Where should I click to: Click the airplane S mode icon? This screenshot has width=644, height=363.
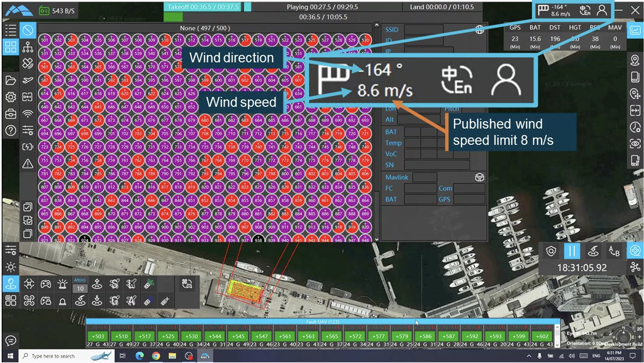[114, 284]
